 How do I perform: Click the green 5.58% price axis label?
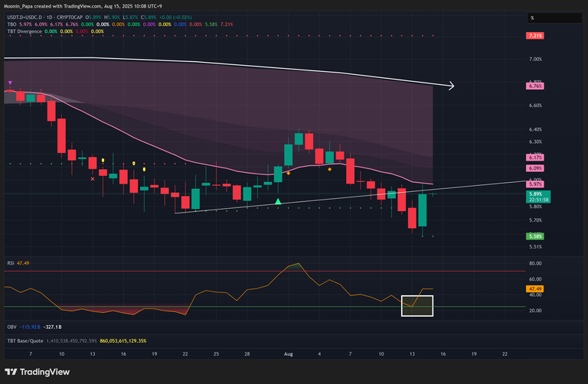tap(535, 236)
